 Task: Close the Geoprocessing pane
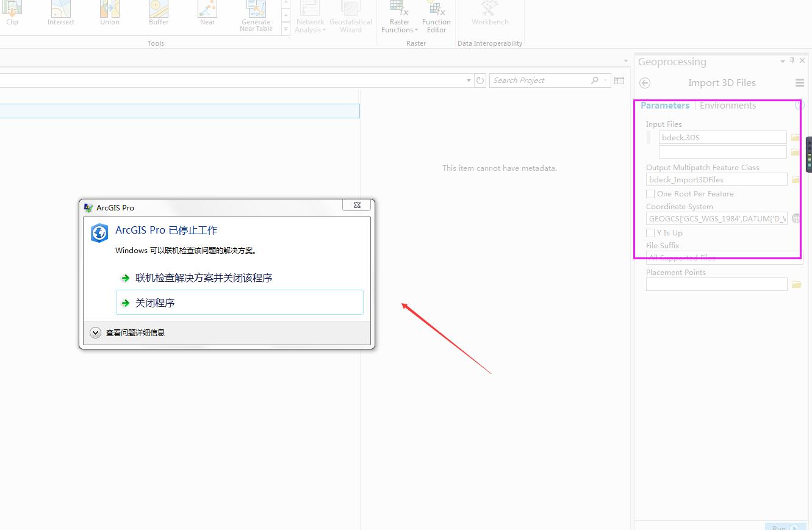(802, 60)
